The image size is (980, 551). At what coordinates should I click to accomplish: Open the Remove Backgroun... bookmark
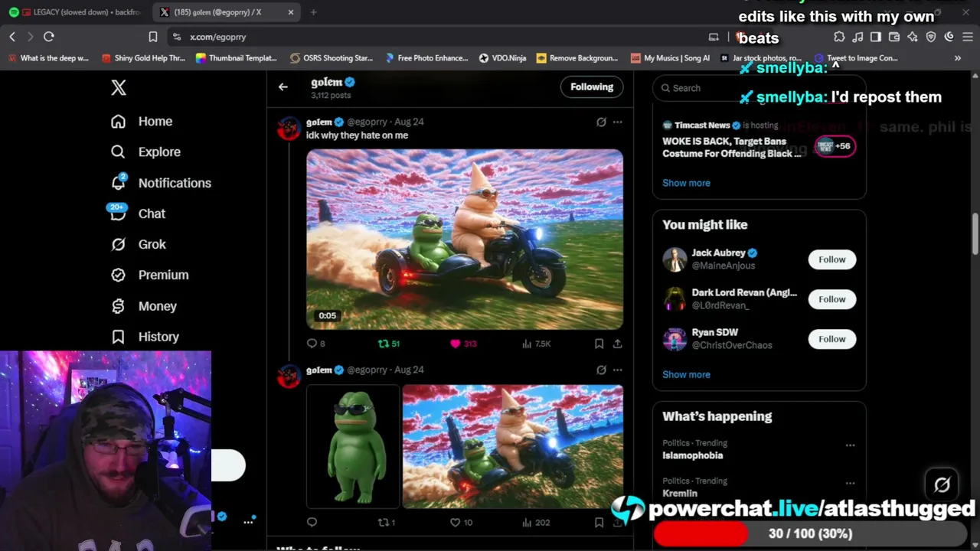(x=577, y=58)
